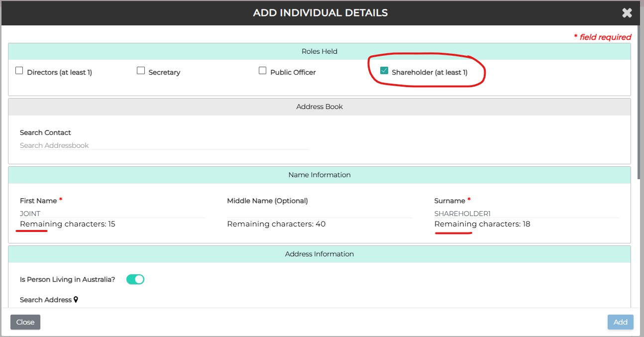The width and height of the screenshot is (644, 337).
Task: Enable the Public Officer checkbox
Action: pyautogui.click(x=262, y=71)
